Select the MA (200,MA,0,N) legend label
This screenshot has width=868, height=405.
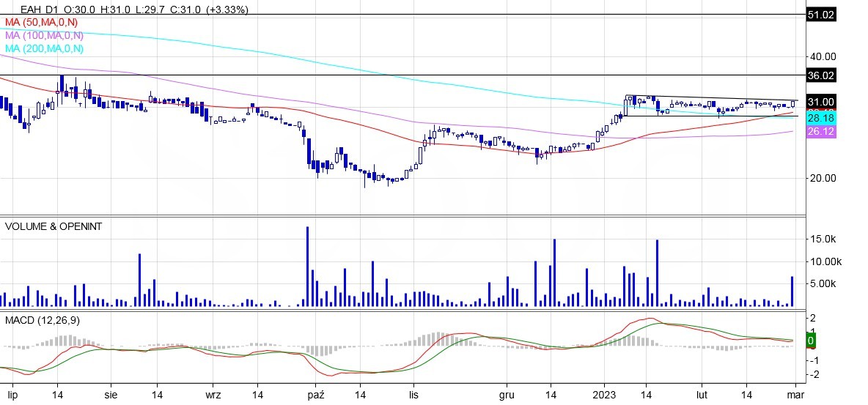click(44, 48)
